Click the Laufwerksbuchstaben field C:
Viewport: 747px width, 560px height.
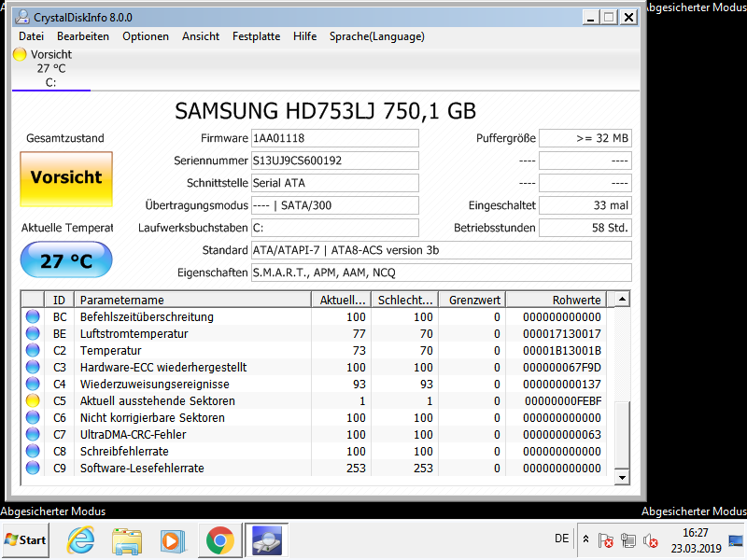(335, 228)
